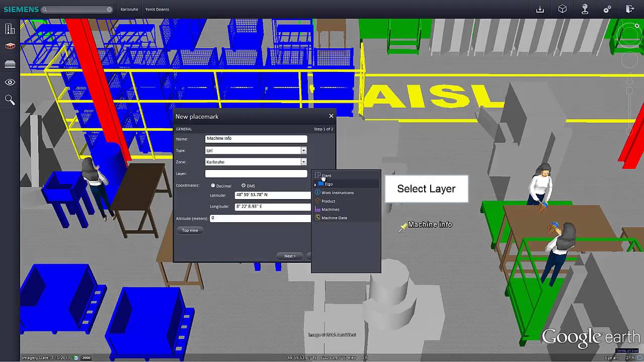Click the imagery date status text
The width and height of the screenshot is (644, 362).
[47, 358]
